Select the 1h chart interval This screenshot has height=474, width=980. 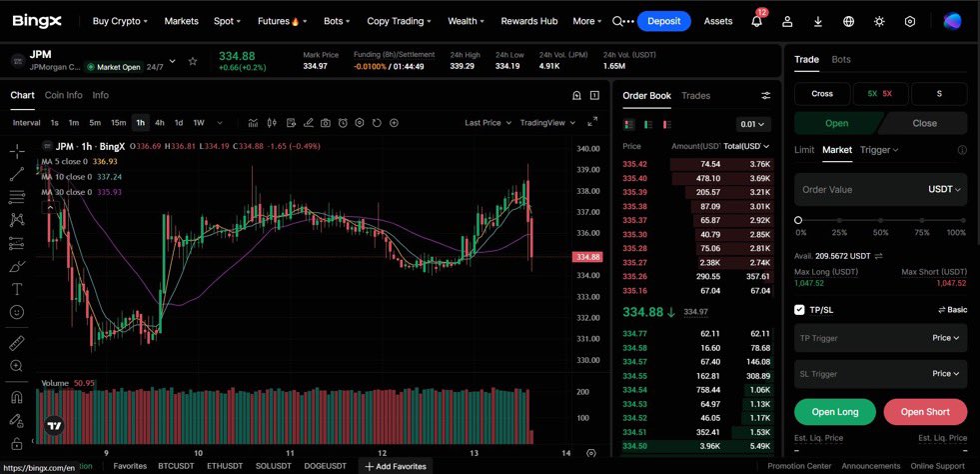coord(141,123)
